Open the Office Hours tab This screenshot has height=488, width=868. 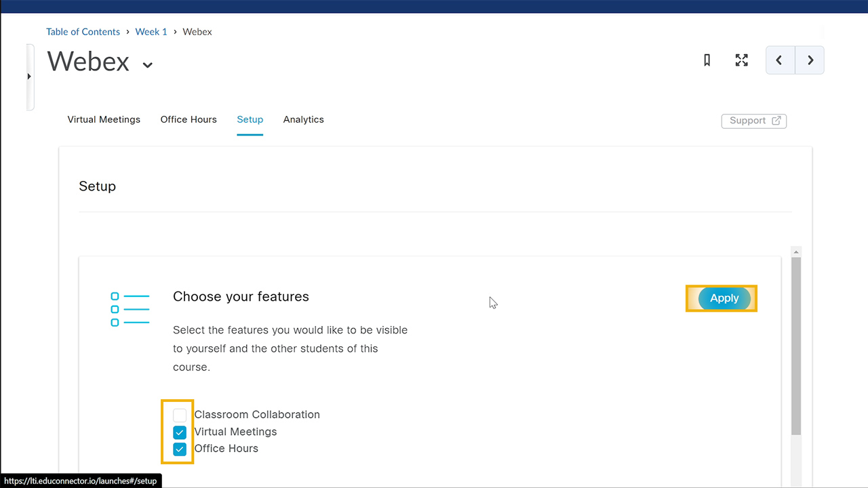[189, 119]
